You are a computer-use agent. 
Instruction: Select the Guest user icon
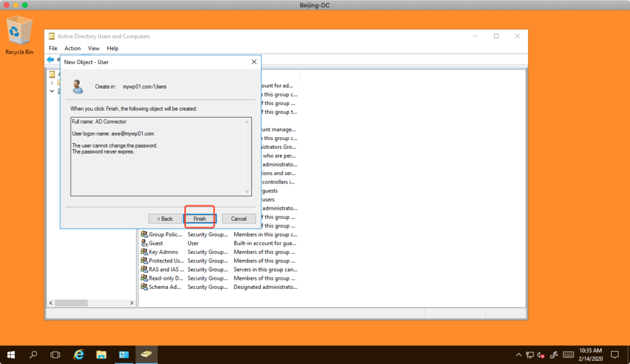144,243
